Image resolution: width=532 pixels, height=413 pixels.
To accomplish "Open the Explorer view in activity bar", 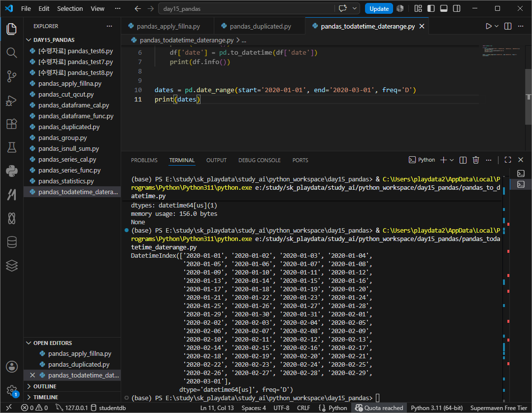I will 11,29.
